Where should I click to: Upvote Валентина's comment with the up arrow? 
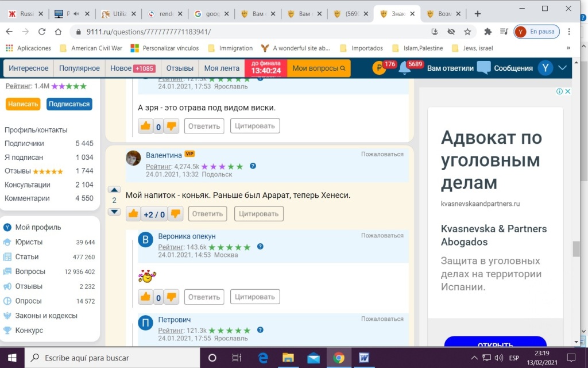point(114,190)
